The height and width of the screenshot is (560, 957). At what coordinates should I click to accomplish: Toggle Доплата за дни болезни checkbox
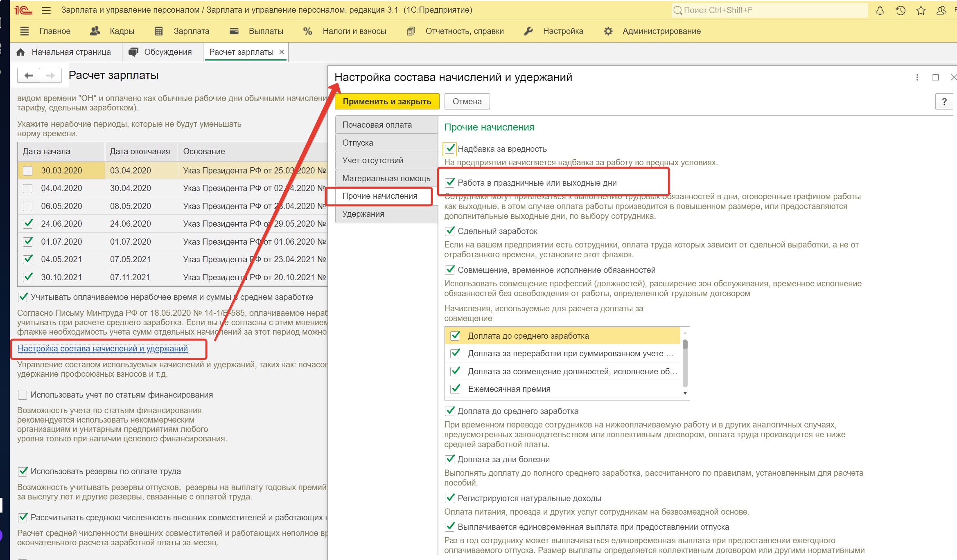[x=450, y=459]
